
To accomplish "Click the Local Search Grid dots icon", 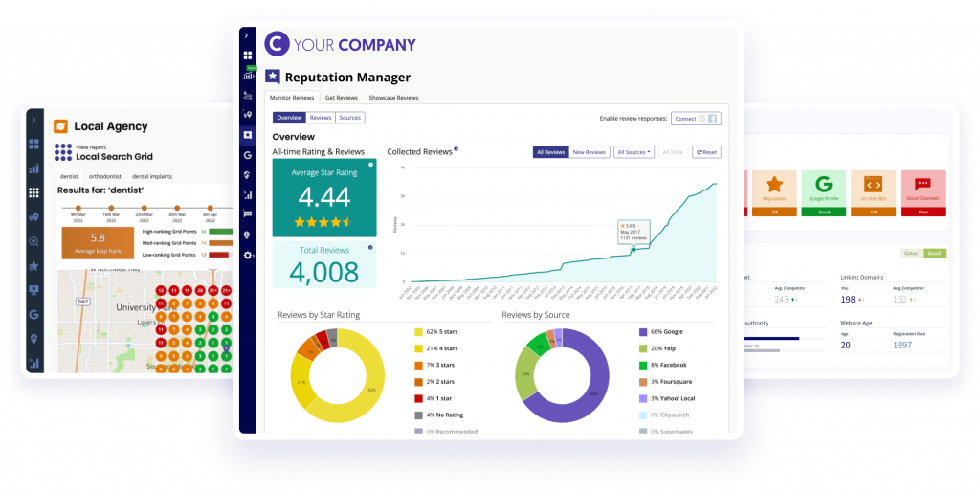I will click(63, 152).
